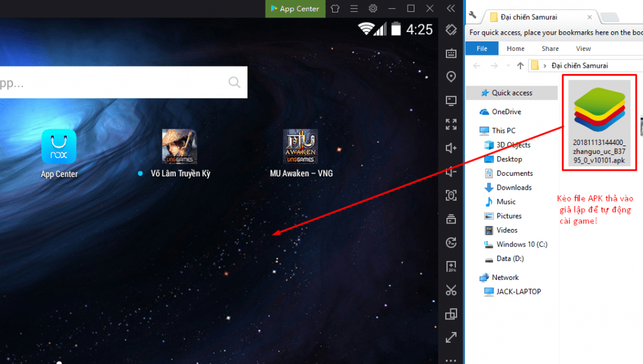The height and width of the screenshot is (364, 643).
Task: Click the volume down icon
Action: [451, 172]
